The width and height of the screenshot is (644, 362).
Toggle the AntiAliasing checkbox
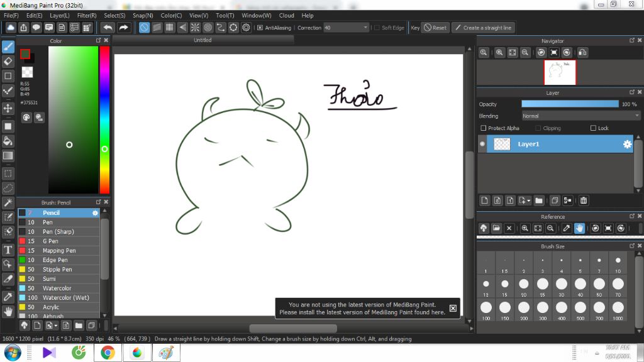260,28
